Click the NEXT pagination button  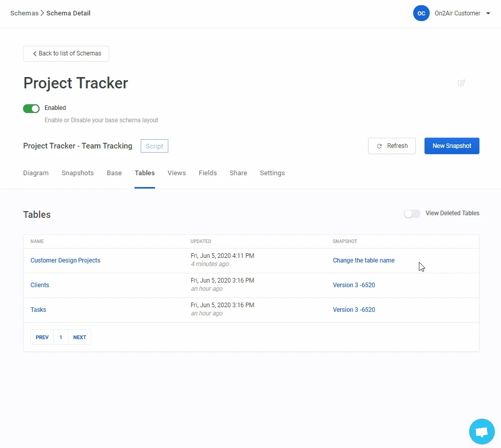pyautogui.click(x=80, y=337)
